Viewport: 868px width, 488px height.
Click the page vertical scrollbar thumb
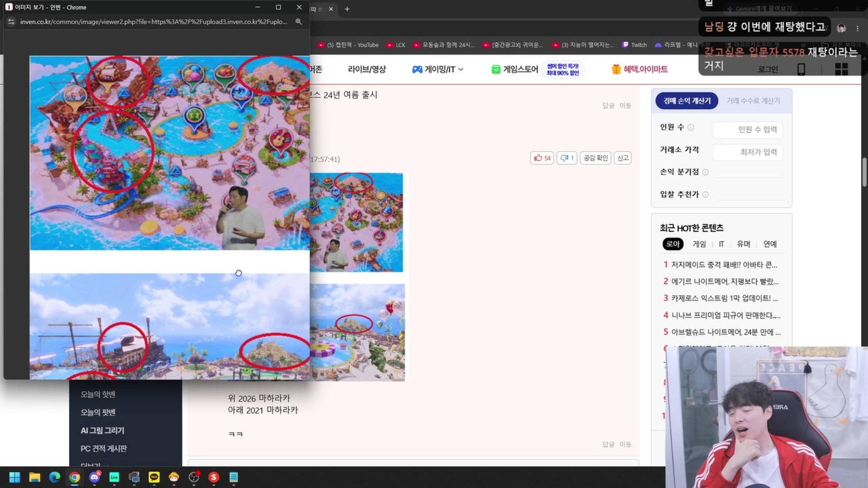pos(865,172)
